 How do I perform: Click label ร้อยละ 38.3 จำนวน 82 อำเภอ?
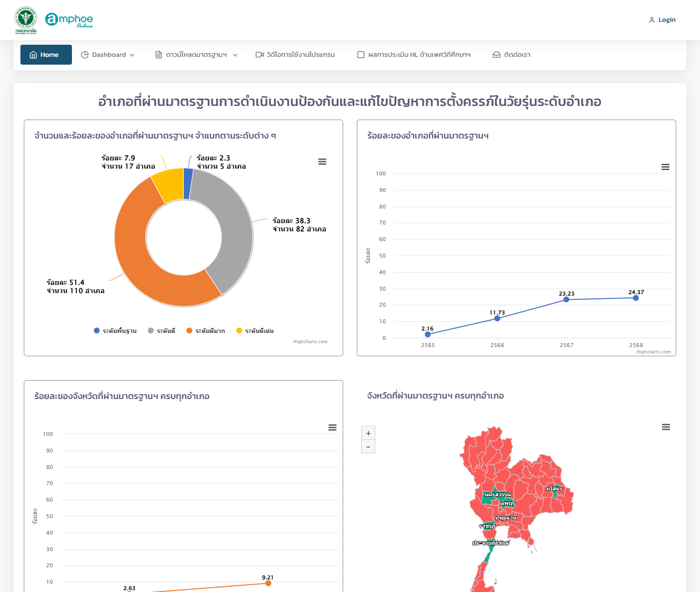[299, 225]
